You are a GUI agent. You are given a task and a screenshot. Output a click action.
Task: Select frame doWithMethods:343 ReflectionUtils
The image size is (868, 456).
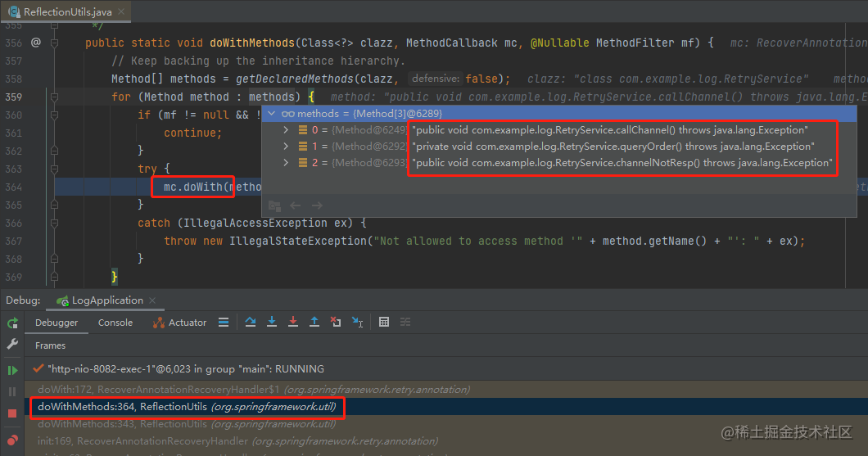click(x=446, y=424)
